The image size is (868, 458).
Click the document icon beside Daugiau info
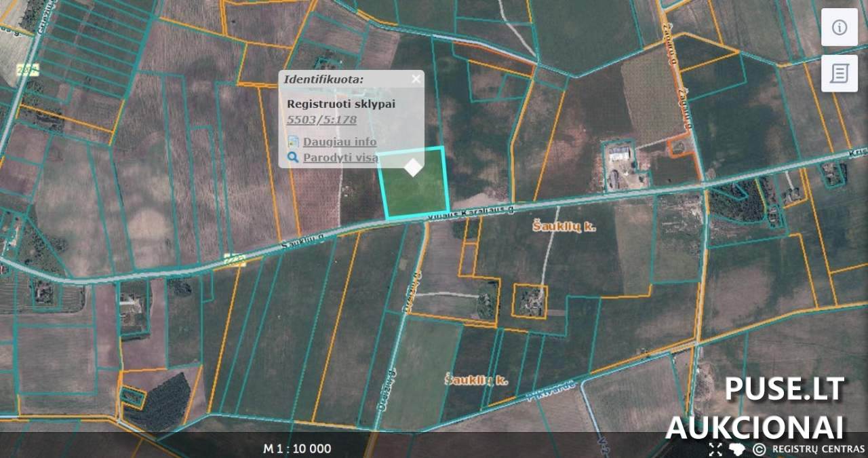pos(293,142)
